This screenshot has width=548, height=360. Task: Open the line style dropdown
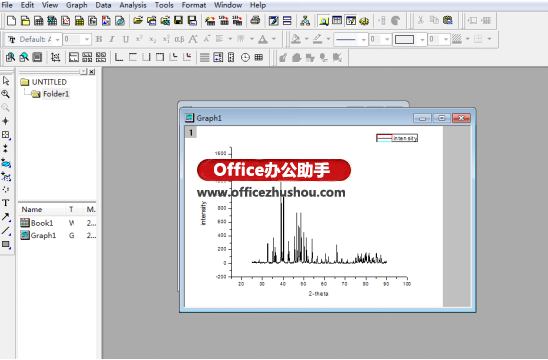click(x=363, y=39)
